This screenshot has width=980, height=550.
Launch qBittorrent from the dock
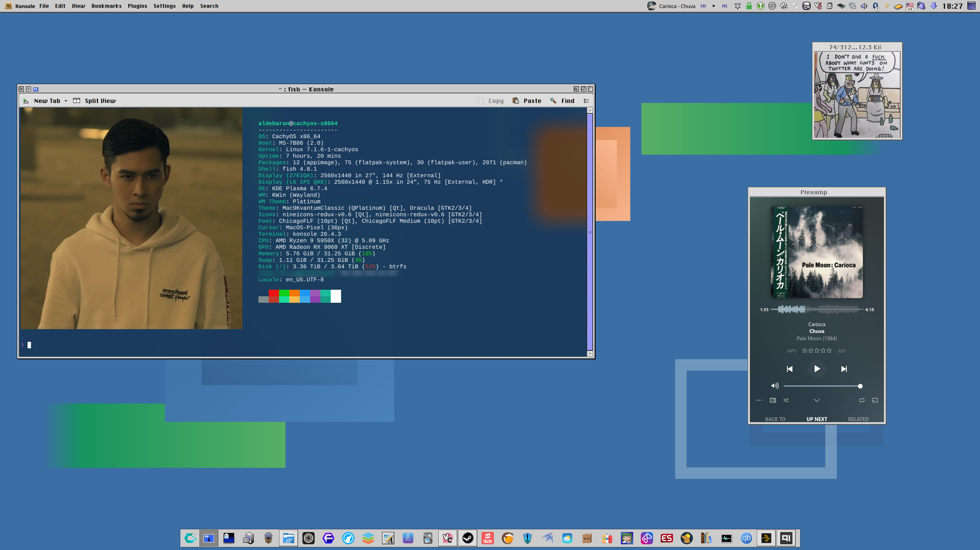pyautogui.click(x=746, y=538)
